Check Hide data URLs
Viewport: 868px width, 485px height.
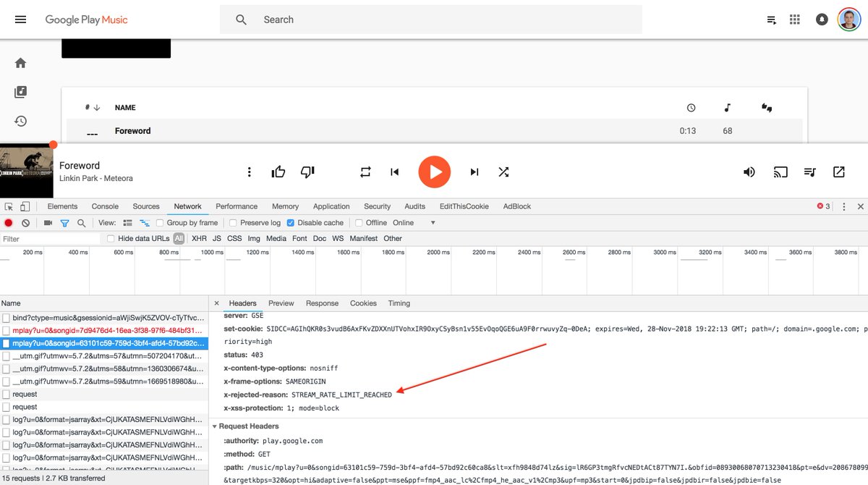pos(111,238)
